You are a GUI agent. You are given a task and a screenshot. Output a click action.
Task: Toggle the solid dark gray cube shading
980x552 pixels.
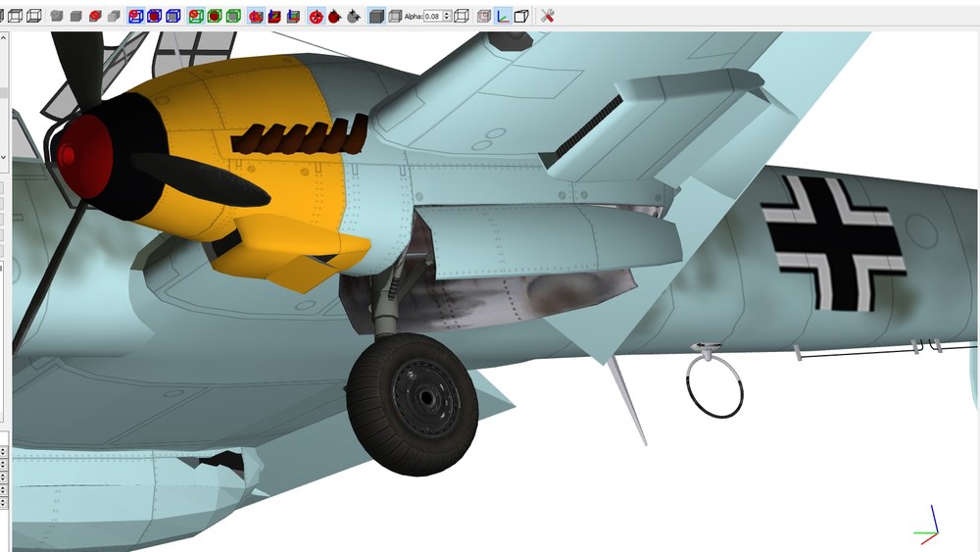(x=375, y=17)
